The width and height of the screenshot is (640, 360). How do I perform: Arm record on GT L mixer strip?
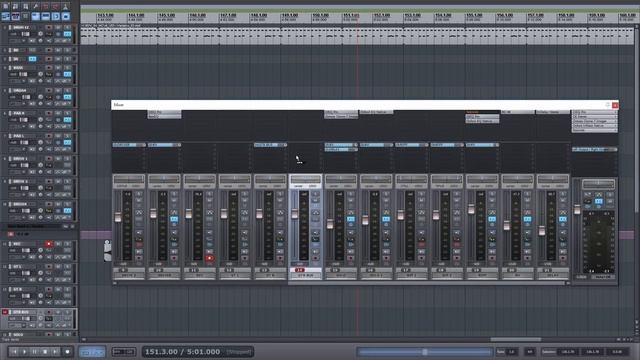[x=244, y=258]
